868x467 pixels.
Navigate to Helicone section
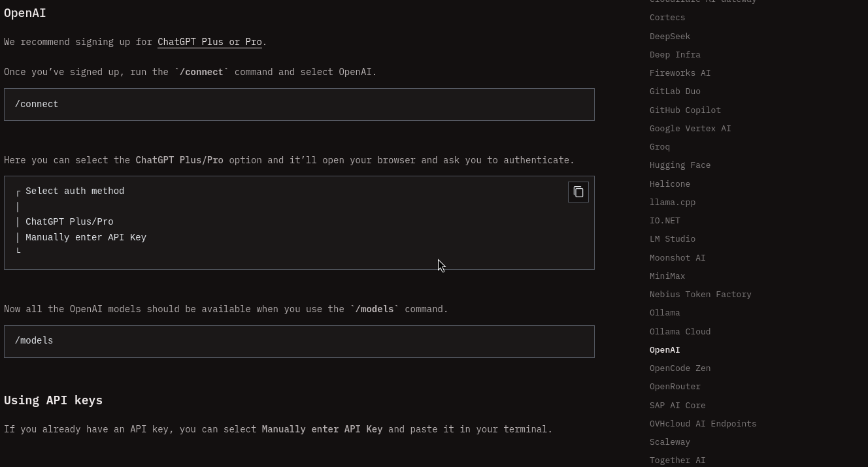point(670,184)
